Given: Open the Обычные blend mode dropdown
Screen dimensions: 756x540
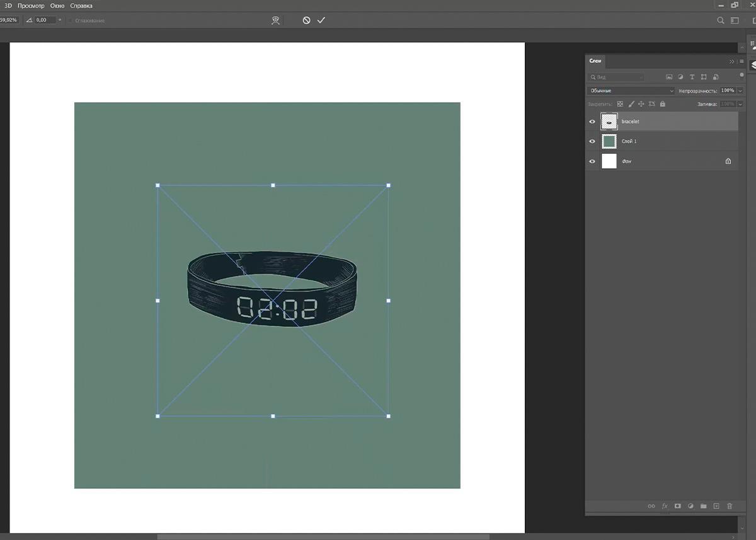Looking at the screenshot, I should [x=631, y=91].
